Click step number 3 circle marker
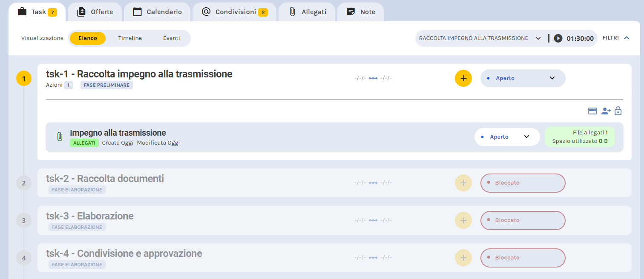This screenshot has height=279, width=644. pos(24,221)
